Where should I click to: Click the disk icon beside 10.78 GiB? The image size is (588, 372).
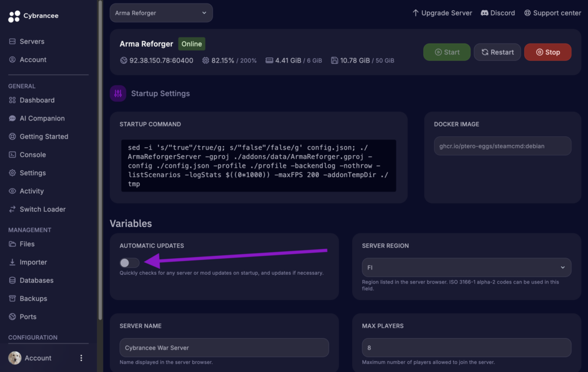tap(334, 60)
